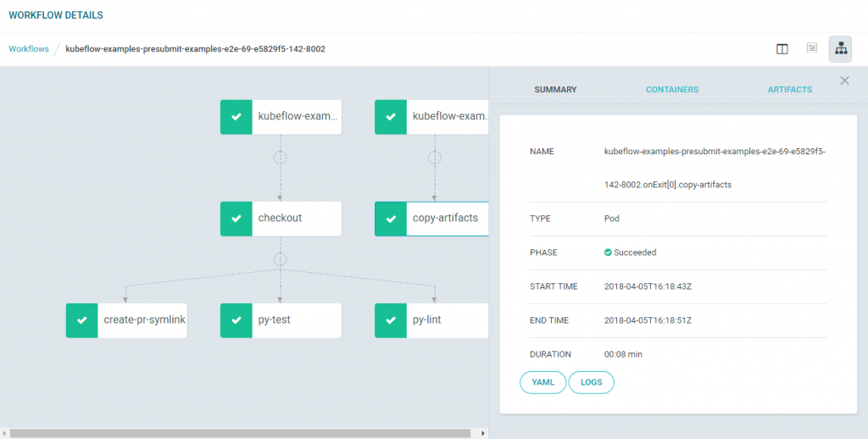Click the horizontal scrollbar thumb under the graph
868x439 pixels.
240,433
